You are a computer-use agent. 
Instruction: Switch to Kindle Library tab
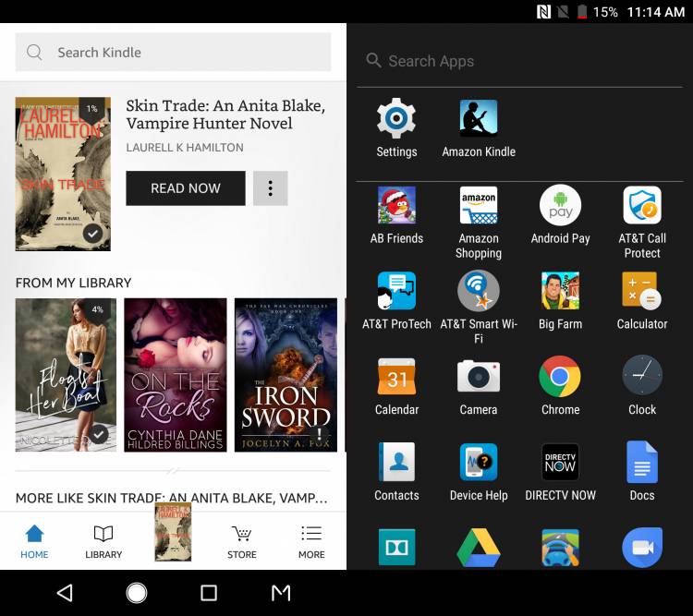point(103,542)
